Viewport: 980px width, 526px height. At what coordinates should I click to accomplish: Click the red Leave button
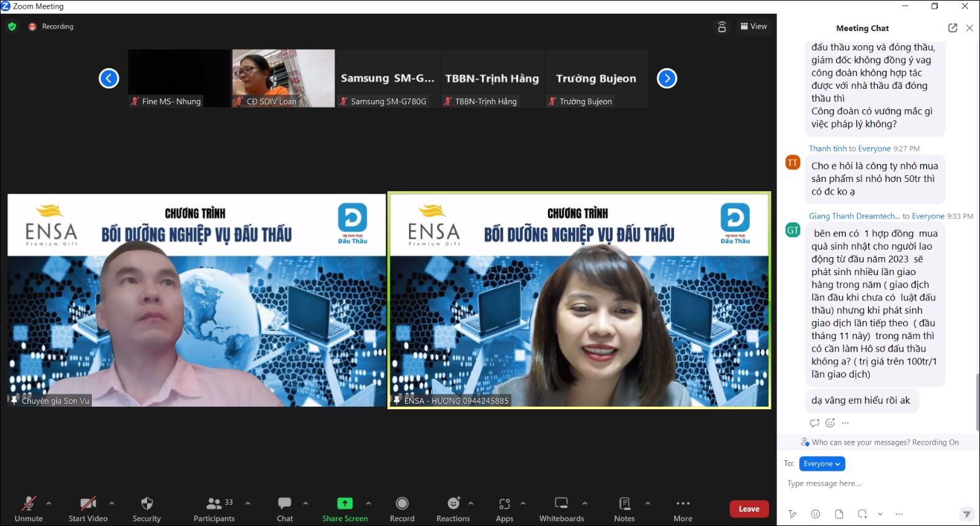click(749, 509)
